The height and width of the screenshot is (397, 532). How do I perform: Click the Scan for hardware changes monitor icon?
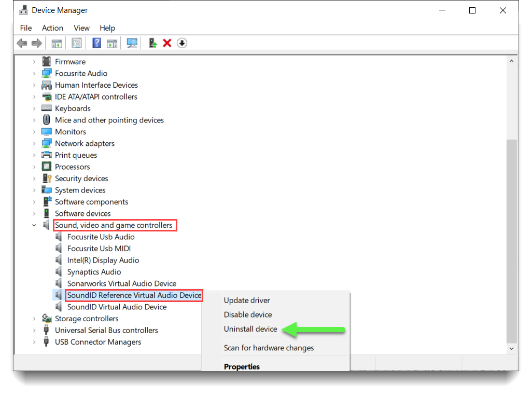pyautogui.click(x=132, y=43)
